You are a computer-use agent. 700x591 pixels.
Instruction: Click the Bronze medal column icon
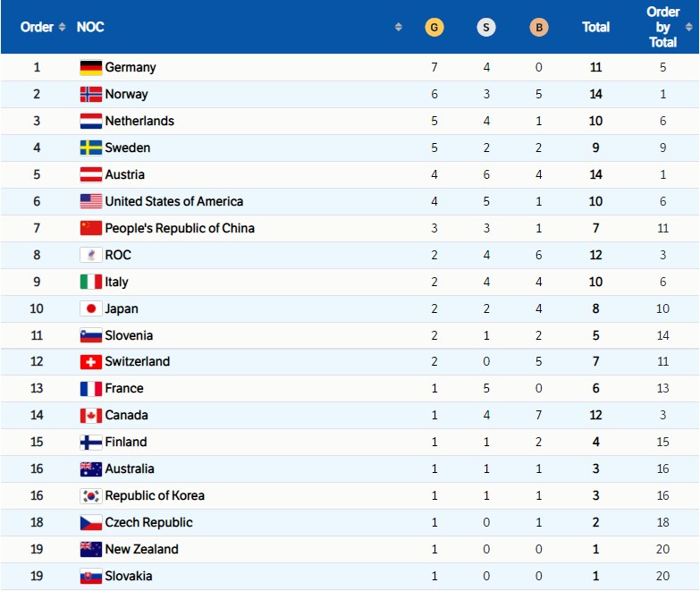538,27
